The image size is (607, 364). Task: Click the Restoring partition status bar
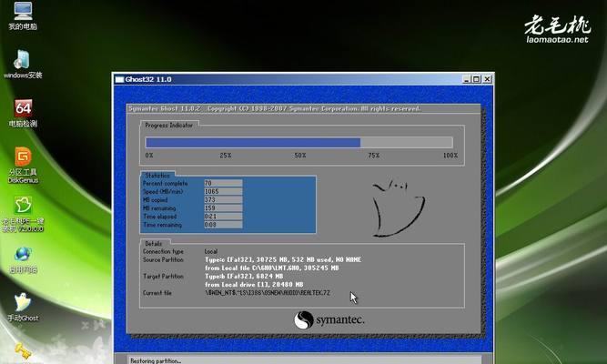coord(304,360)
